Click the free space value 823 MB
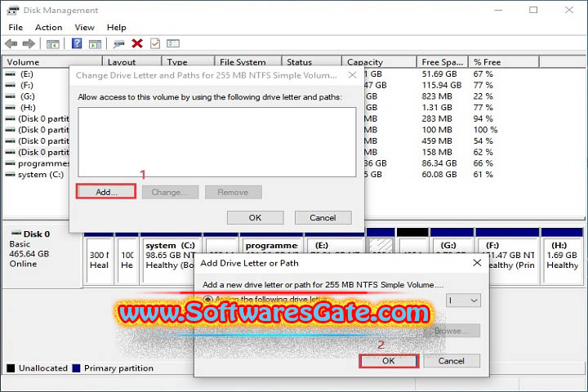The height and width of the screenshot is (392, 588). click(437, 96)
